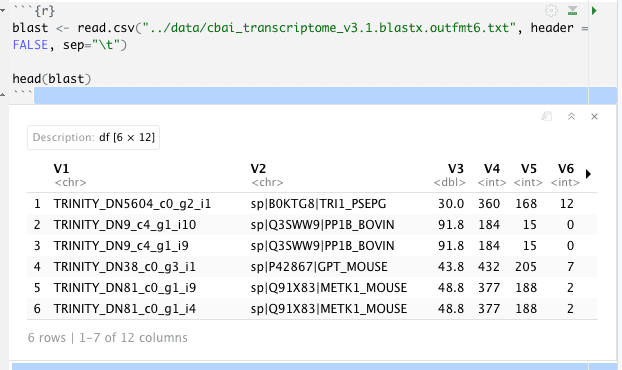Run current chunk green play button
622x370 pixels.
[x=594, y=11]
